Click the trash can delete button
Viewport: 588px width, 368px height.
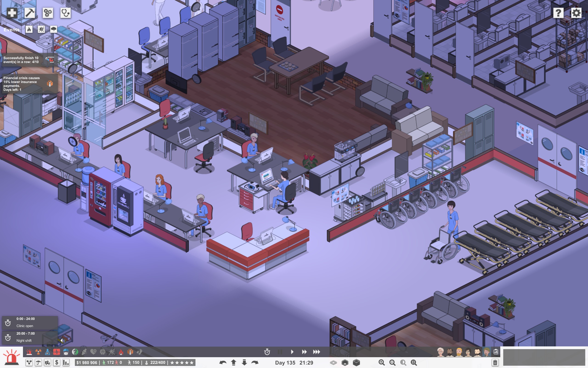(495, 363)
